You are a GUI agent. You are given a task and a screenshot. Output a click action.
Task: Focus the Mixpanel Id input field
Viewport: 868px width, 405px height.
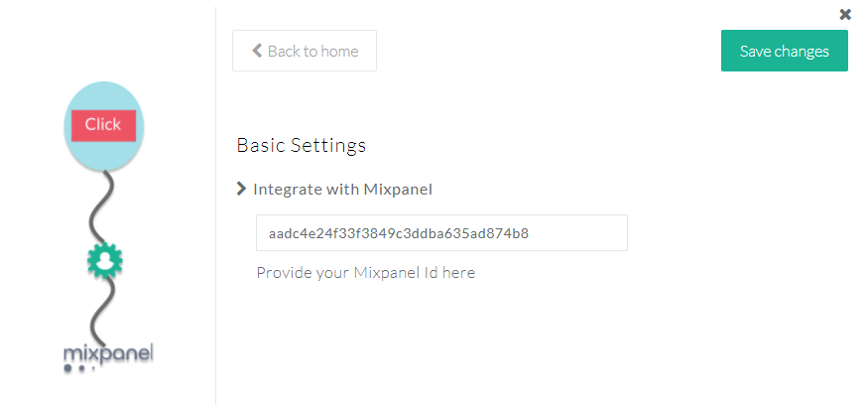441,233
